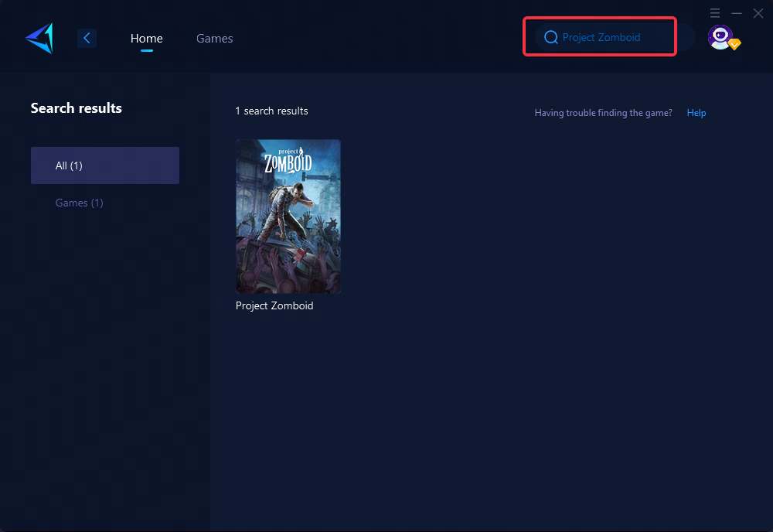Click the search magnifier icon
This screenshot has height=532, width=773.
550,37
